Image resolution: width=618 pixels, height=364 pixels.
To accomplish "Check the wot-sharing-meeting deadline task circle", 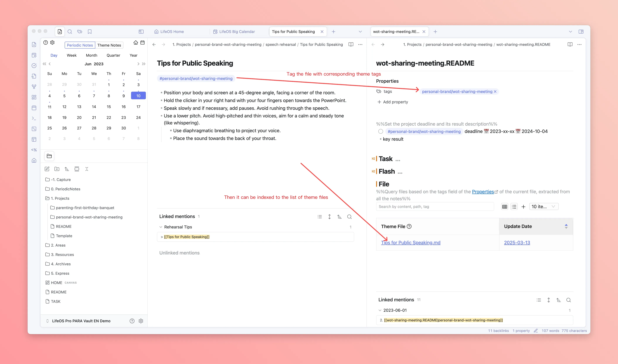I will coord(381,131).
